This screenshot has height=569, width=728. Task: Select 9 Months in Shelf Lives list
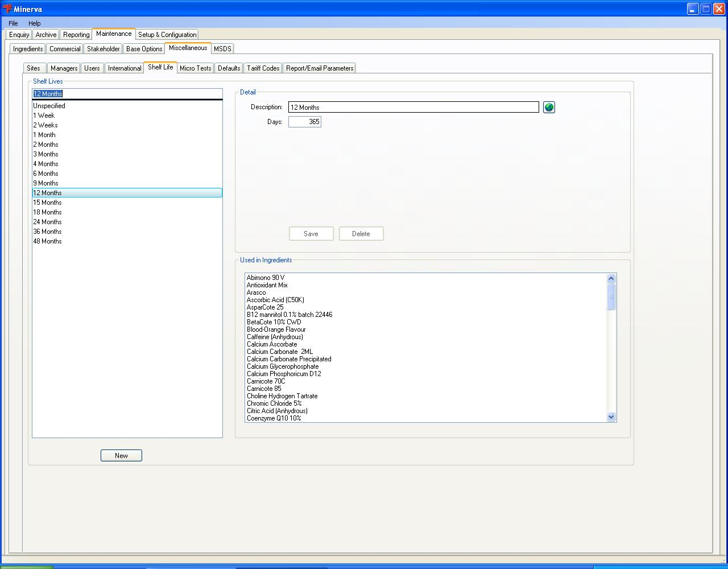pos(127,183)
